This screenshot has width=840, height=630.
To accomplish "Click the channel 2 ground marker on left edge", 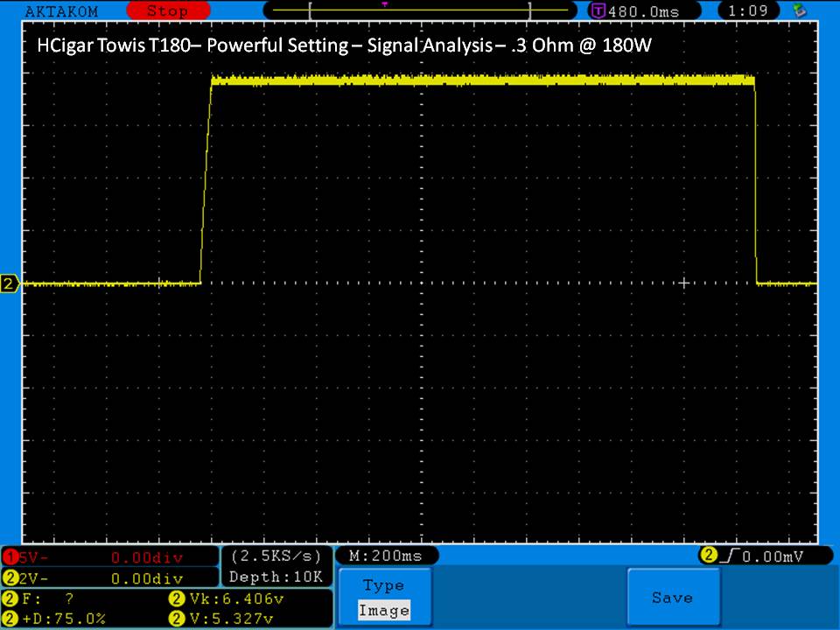I will [x=10, y=283].
